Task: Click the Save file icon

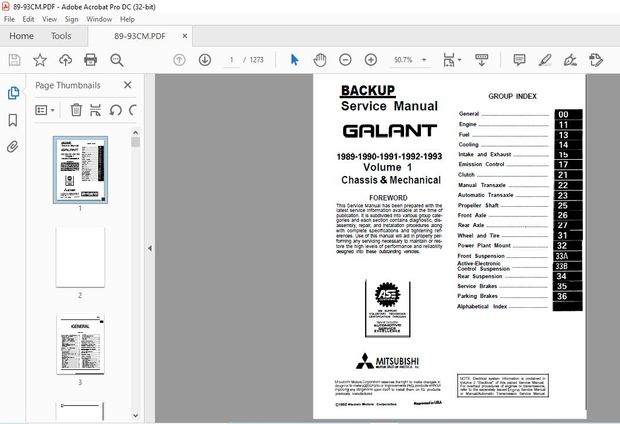Action: point(15,60)
